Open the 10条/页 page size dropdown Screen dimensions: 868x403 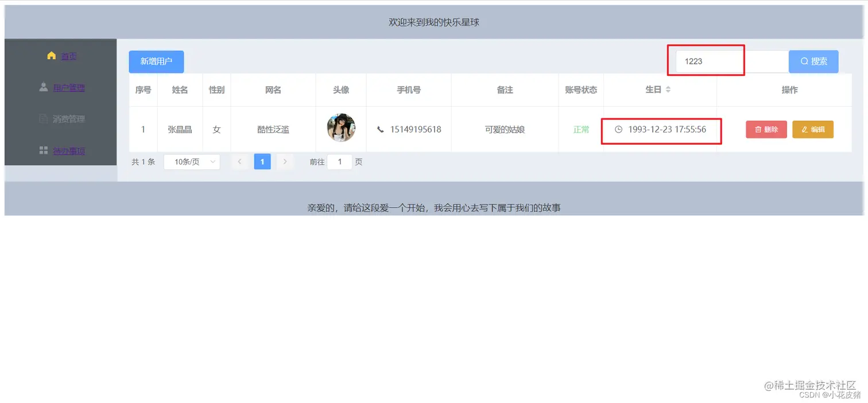tap(192, 162)
